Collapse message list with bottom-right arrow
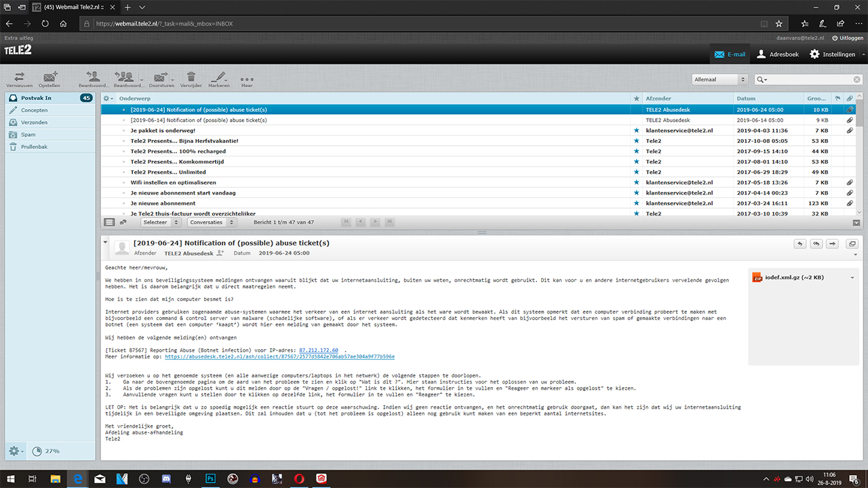 point(857,222)
